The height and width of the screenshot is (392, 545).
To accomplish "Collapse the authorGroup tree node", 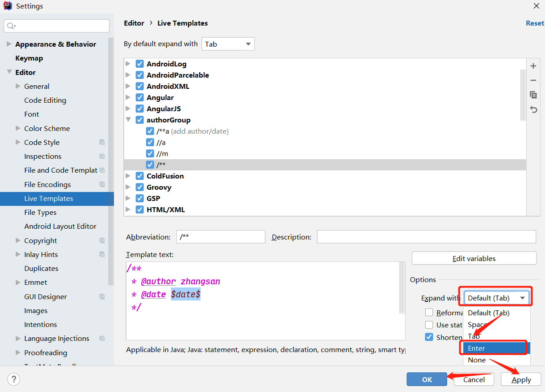I will (128, 120).
